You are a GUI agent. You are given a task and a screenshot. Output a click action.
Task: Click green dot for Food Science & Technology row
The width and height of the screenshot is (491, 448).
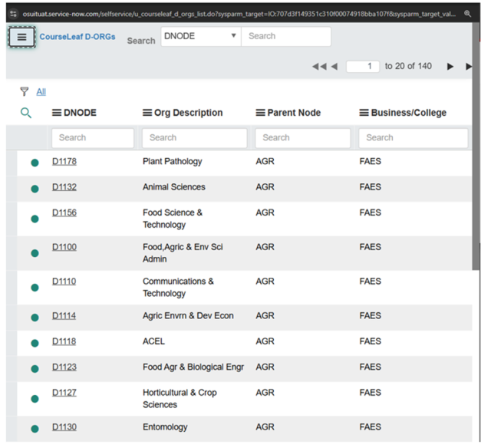[35, 219]
